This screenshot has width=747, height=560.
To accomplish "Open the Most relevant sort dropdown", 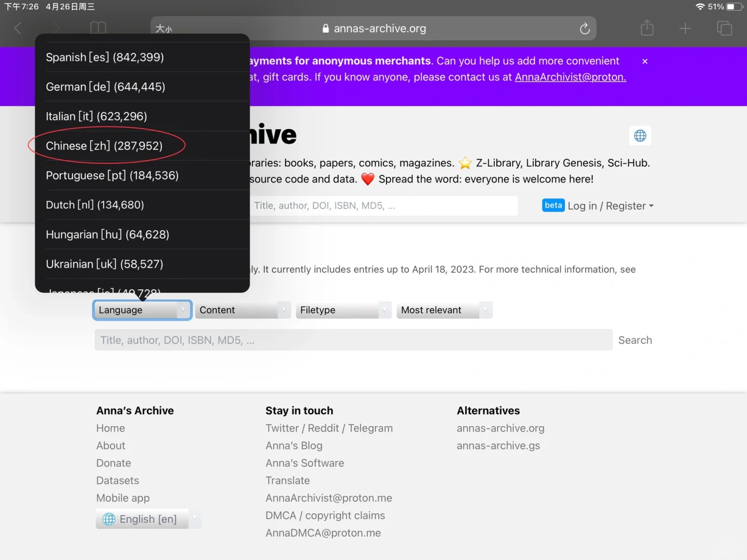I will [445, 310].
